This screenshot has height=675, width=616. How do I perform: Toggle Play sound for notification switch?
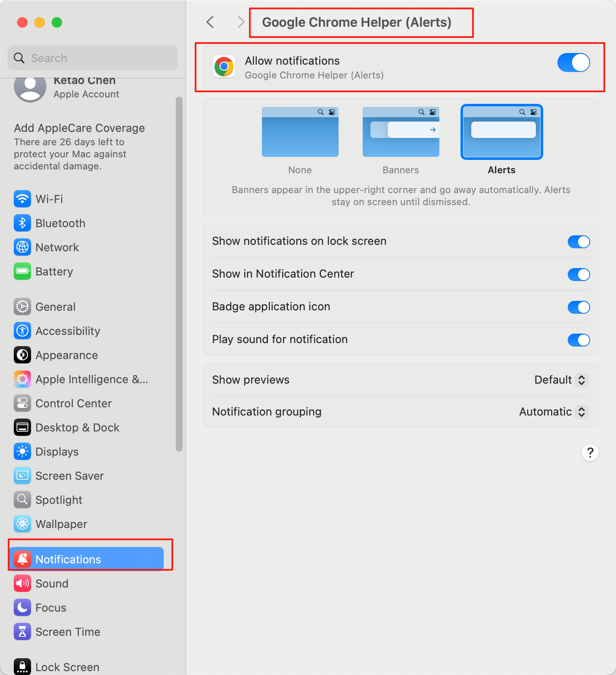pos(579,340)
